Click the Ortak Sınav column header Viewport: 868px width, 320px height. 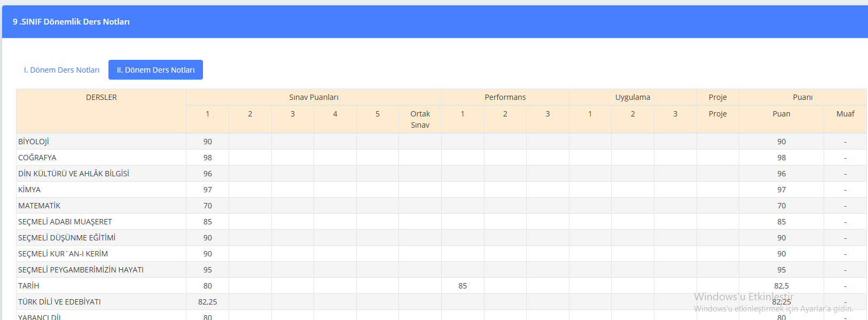pyautogui.click(x=420, y=119)
